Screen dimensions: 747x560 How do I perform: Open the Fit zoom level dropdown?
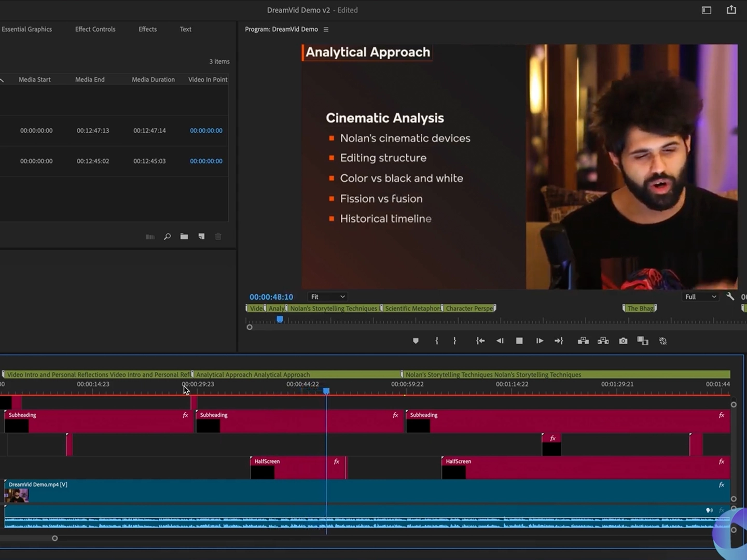(x=327, y=297)
